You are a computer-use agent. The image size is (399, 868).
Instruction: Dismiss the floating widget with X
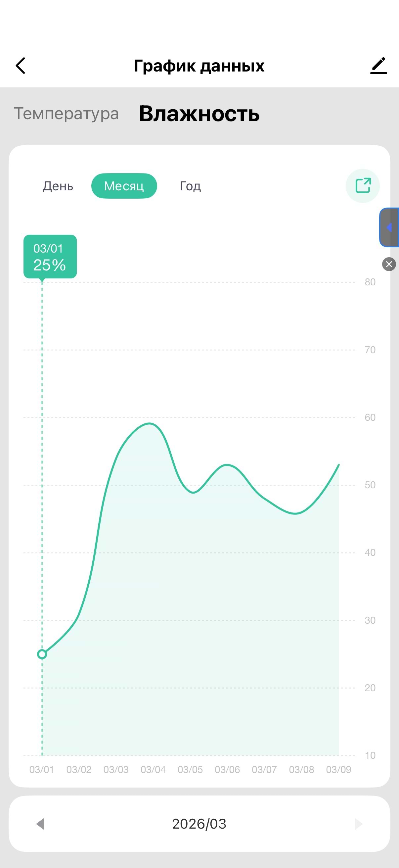tap(389, 264)
